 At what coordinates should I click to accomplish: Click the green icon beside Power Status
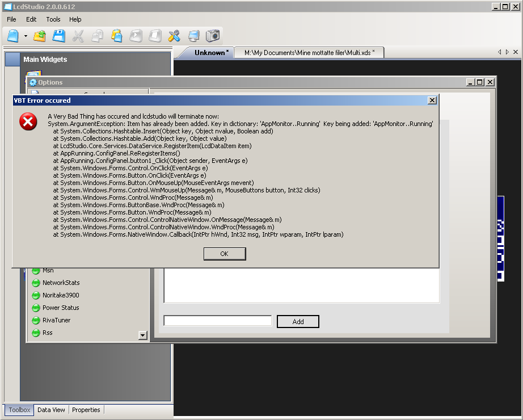click(x=36, y=308)
